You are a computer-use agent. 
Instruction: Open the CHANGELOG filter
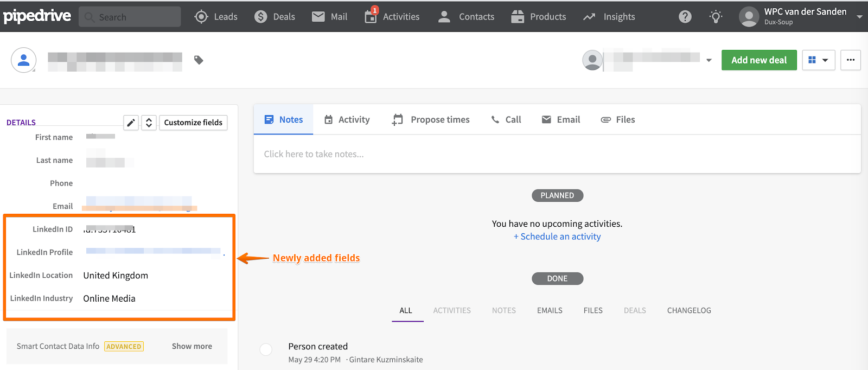pyautogui.click(x=689, y=310)
